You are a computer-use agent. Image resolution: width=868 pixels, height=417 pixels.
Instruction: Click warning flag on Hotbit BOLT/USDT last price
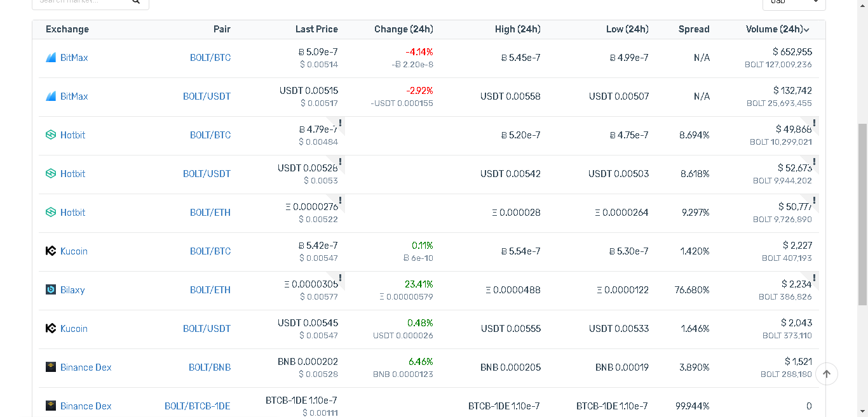pyautogui.click(x=341, y=162)
